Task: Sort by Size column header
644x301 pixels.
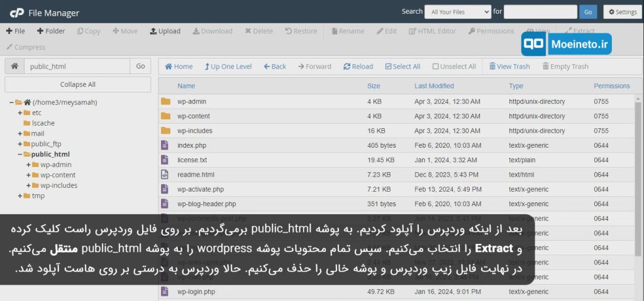Action: [374, 86]
